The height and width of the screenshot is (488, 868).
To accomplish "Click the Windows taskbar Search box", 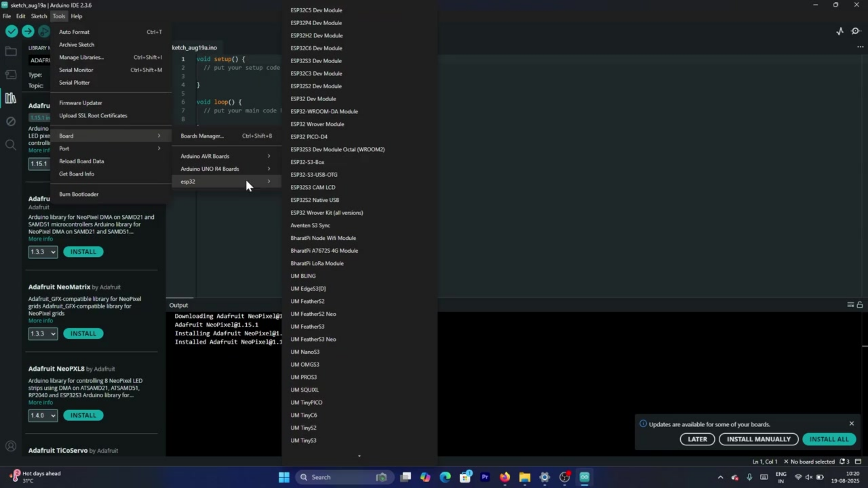I will point(345,478).
